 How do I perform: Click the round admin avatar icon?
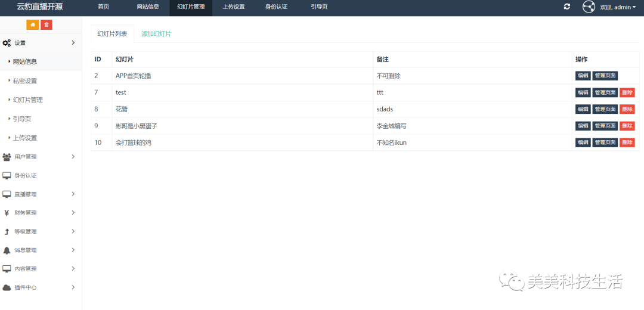(589, 7)
